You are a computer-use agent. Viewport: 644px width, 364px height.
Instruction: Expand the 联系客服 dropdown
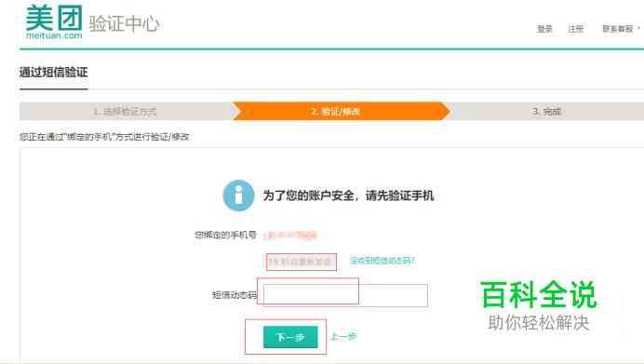click(621, 29)
